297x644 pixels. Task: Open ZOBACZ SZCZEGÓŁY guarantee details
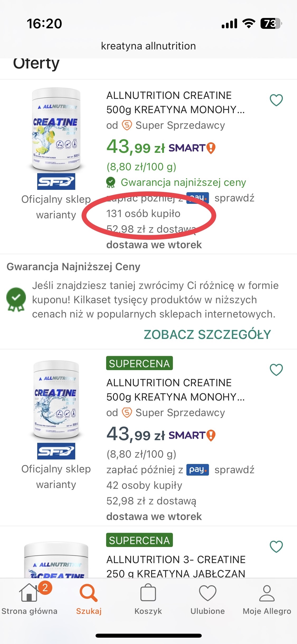(x=207, y=334)
